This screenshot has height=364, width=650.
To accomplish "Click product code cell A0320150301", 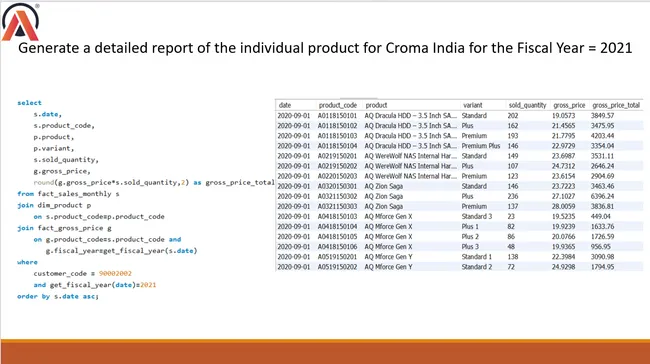I will point(337,186).
